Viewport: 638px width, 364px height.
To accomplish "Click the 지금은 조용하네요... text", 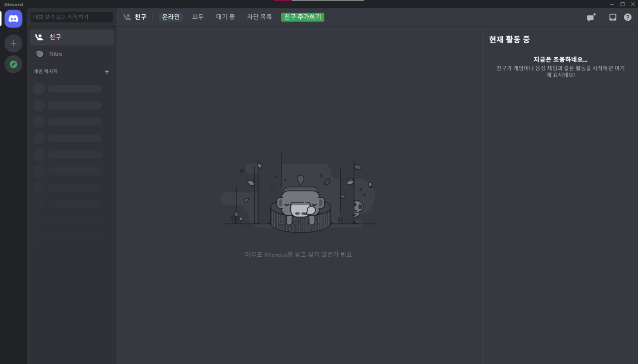I will tap(560, 59).
